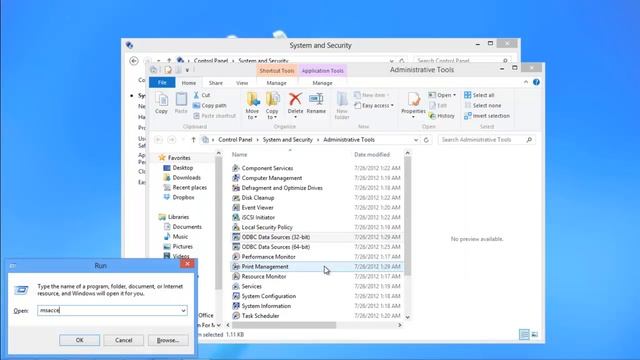The image size is (640, 360).
Task: Open the Quick Access Toolbar customize arrow
Action: [187, 70]
